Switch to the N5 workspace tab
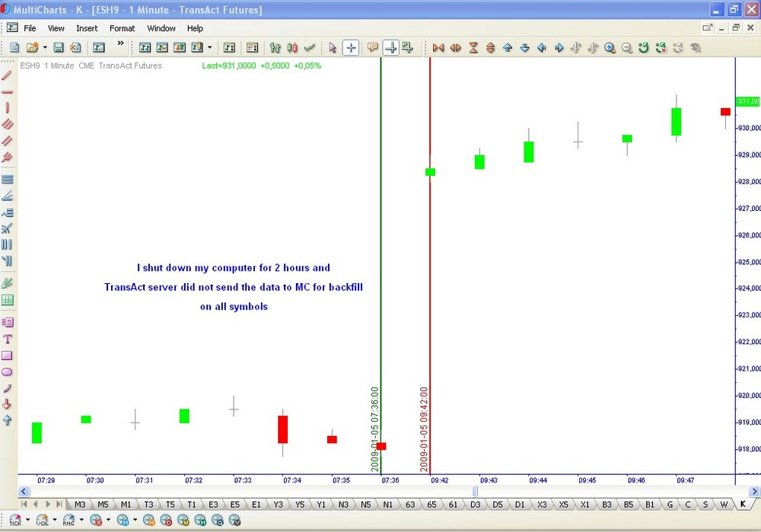This screenshot has width=761, height=532. pos(365,505)
